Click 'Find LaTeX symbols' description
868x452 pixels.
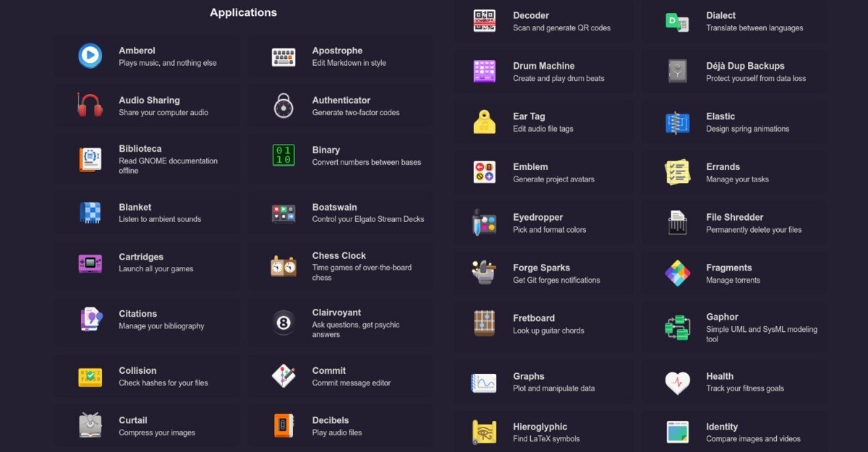pyautogui.click(x=547, y=439)
